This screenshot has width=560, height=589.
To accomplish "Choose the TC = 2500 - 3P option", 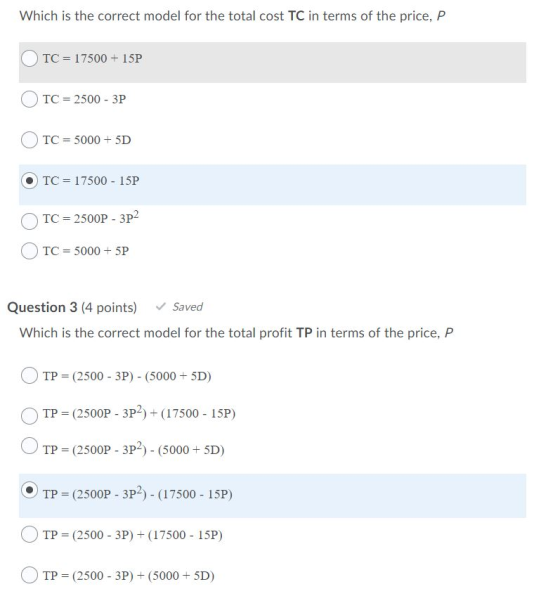I will coord(29,99).
